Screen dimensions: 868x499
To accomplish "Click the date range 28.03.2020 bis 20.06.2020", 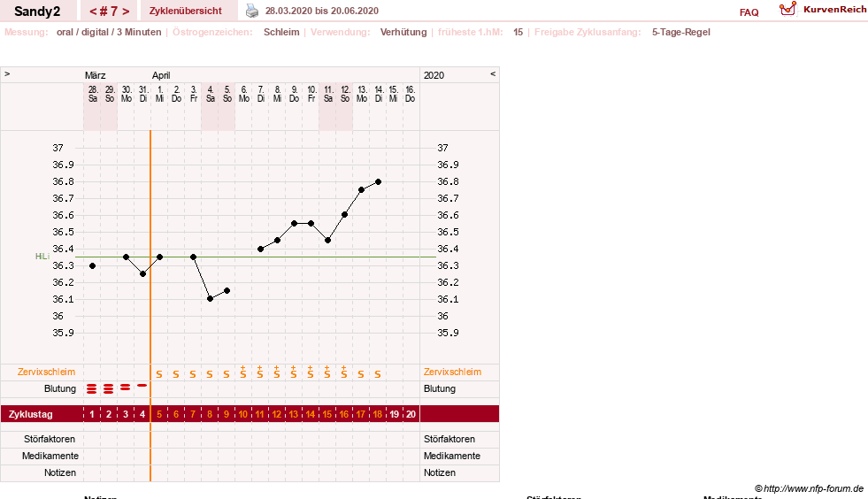I will [x=321, y=11].
